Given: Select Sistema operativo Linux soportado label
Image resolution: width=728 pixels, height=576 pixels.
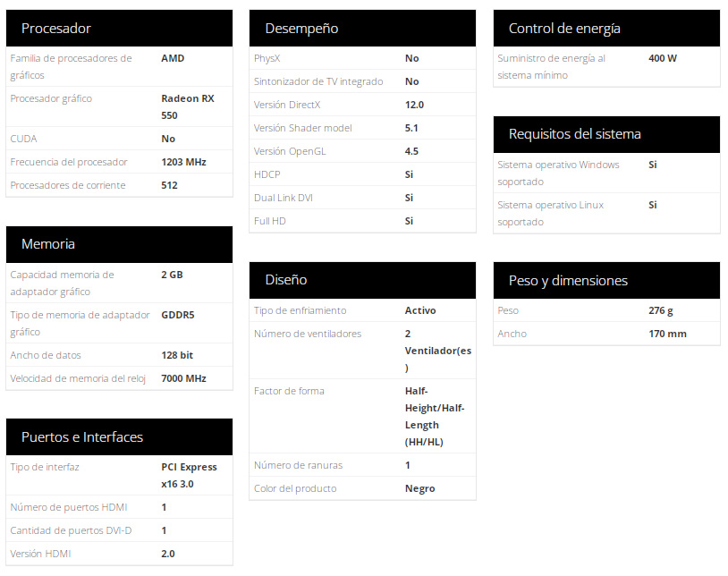Looking at the screenshot, I should (x=551, y=214).
